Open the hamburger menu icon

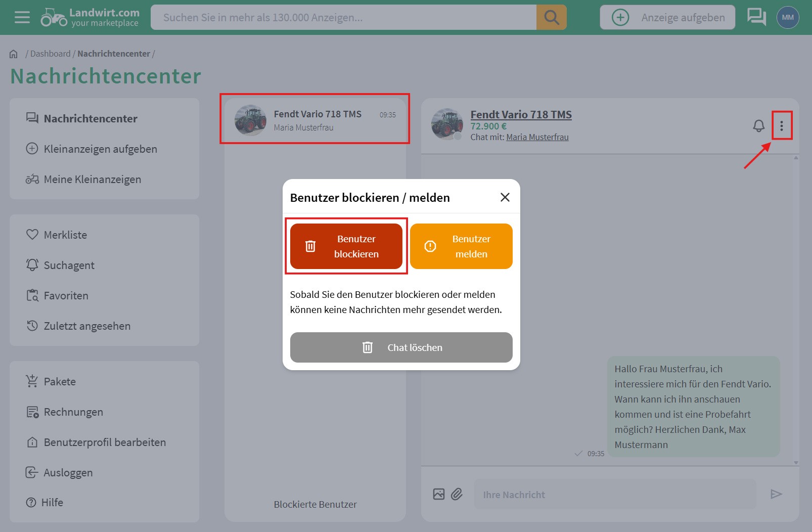[x=22, y=18]
